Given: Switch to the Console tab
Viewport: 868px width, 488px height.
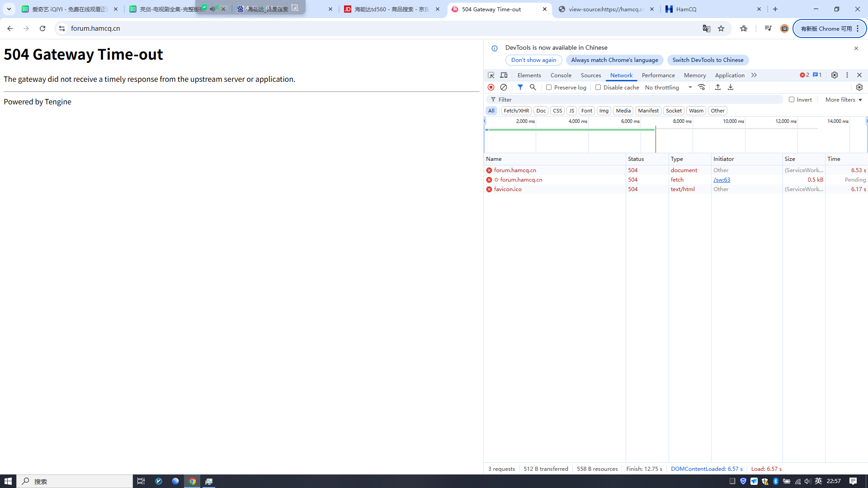Looking at the screenshot, I should (561, 75).
